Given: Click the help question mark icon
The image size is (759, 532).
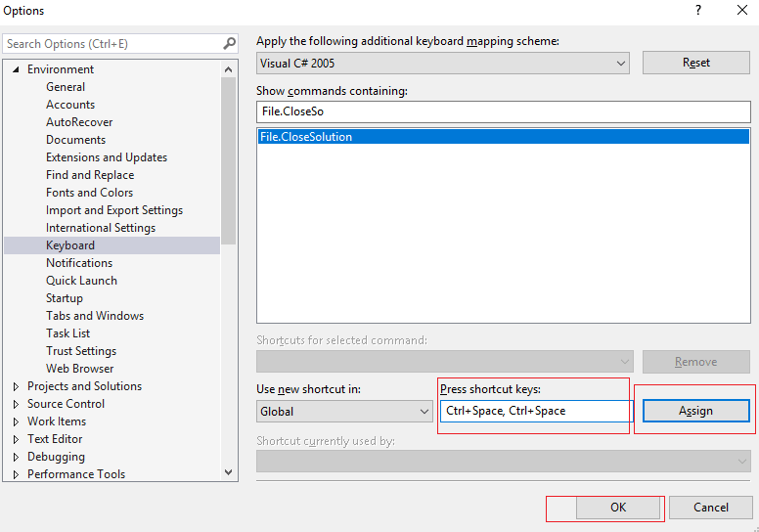Looking at the screenshot, I should click(x=698, y=11).
